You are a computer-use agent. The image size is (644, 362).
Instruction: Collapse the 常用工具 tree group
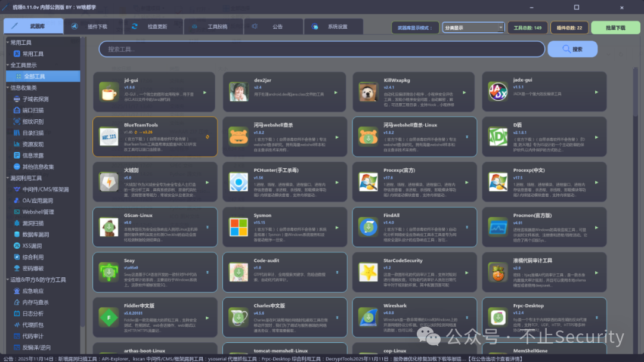[8, 42]
